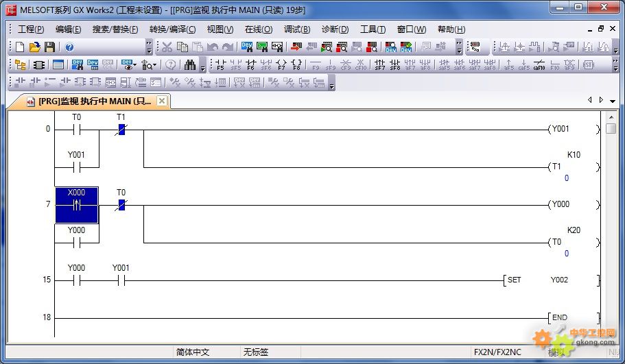Insert a coil with the F7 icon
625x364 pixels.
click(281, 64)
